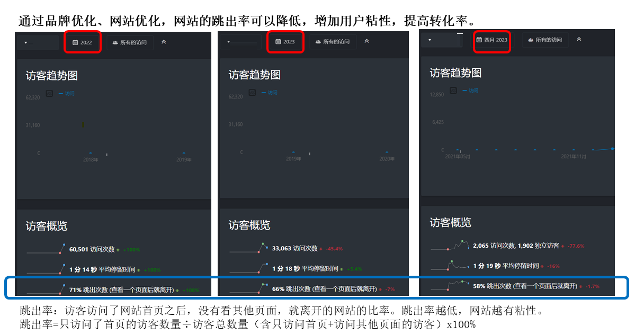
Task: Open 所有的访问 segment selector in 2023 panel
Action: [333, 42]
